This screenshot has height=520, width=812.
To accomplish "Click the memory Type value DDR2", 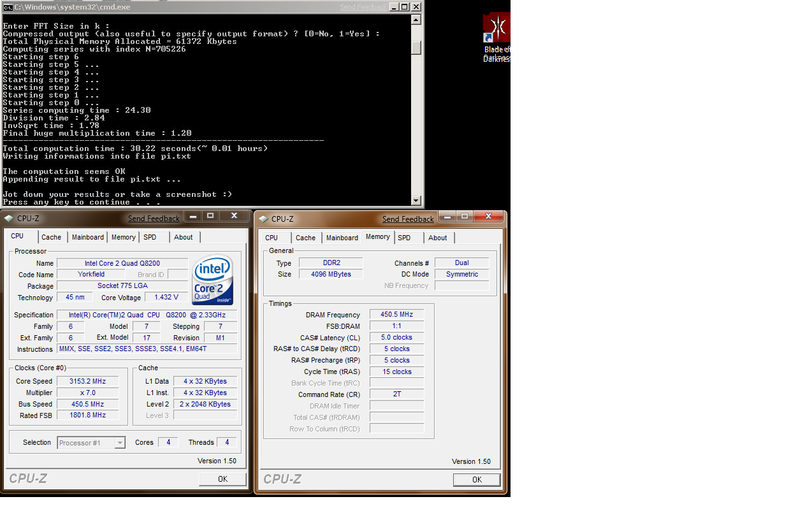I will click(331, 263).
